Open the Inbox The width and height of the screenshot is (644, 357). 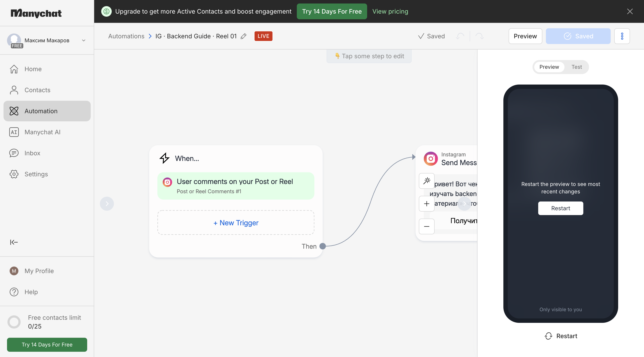47,153
